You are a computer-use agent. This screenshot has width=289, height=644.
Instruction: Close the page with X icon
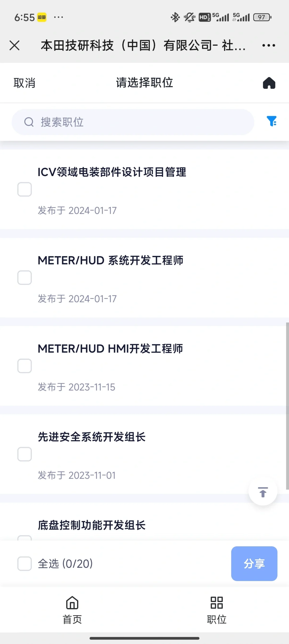point(14,45)
